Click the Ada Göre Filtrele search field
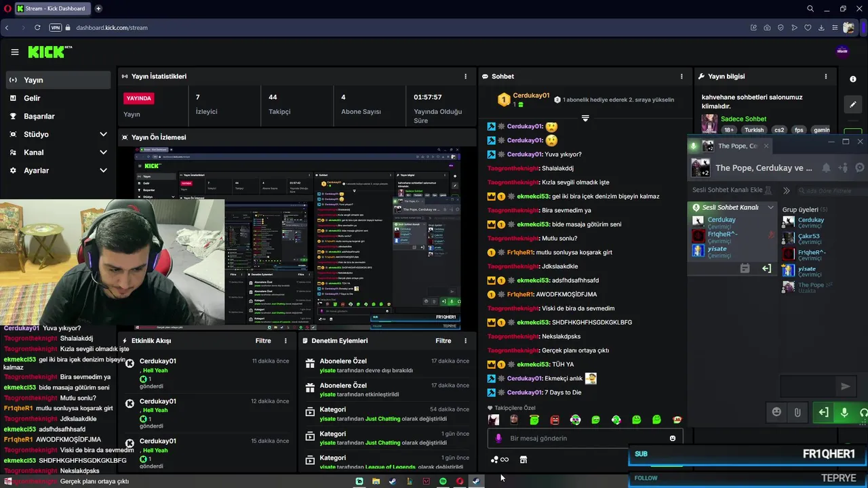 [x=831, y=190]
